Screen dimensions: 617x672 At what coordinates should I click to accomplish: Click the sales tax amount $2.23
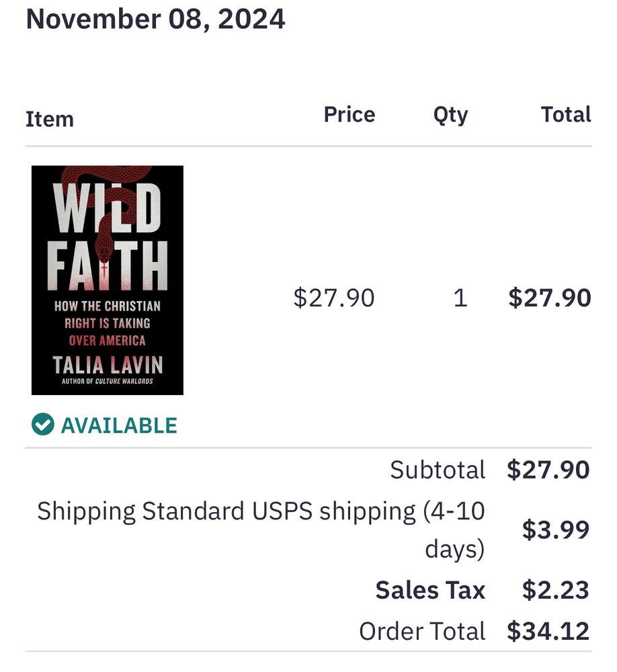coord(556,590)
